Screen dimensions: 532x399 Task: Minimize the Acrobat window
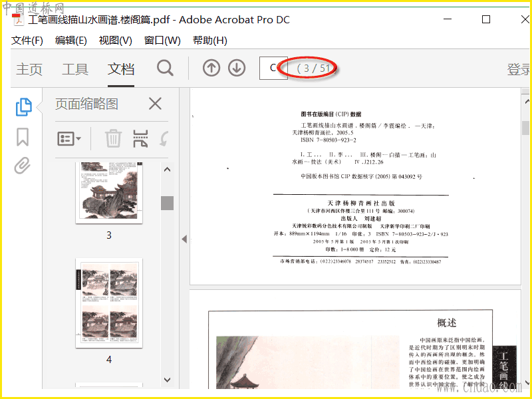click(x=448, y=19)
